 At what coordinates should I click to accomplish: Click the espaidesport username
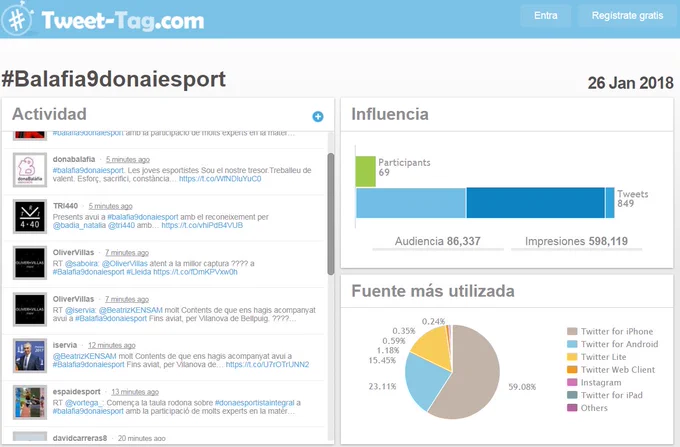(76, 392)
